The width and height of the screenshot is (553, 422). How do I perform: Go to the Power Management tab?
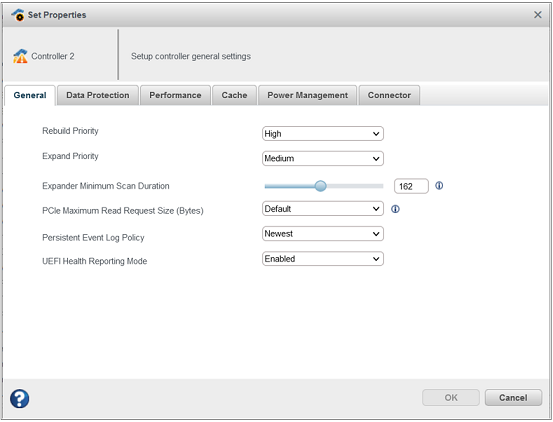tap(308, 95)
